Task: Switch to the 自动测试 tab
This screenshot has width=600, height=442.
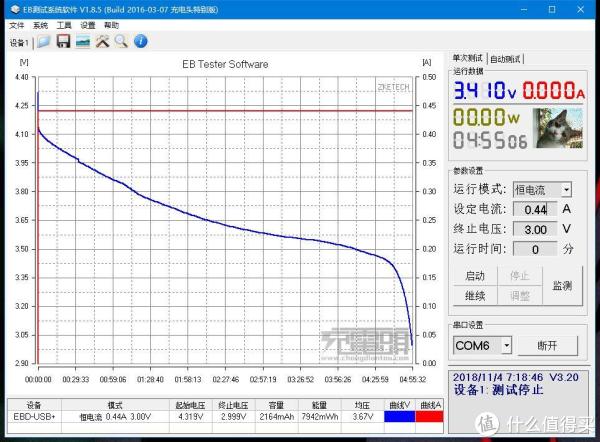Action: (505, 59)
